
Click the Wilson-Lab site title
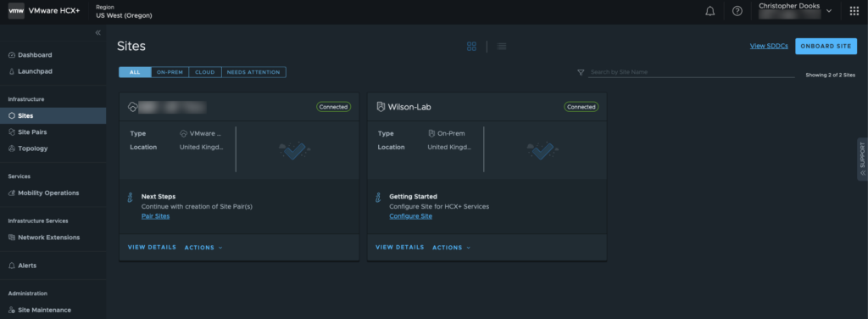(409, 107)
